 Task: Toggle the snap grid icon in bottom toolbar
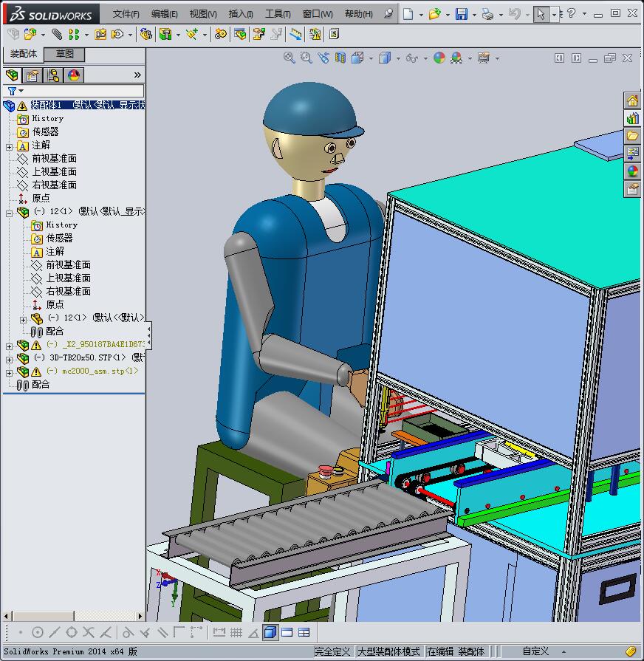[236, 632]
